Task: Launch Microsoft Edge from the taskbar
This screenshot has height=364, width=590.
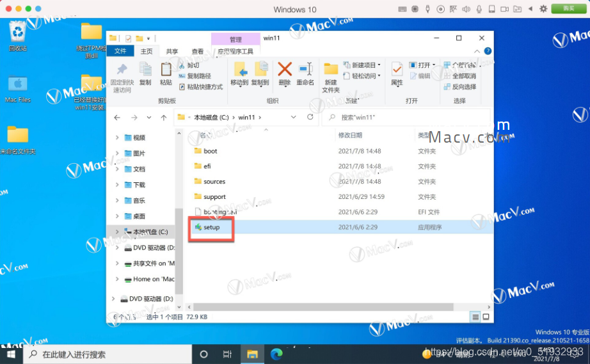Action: coord(276,354)
